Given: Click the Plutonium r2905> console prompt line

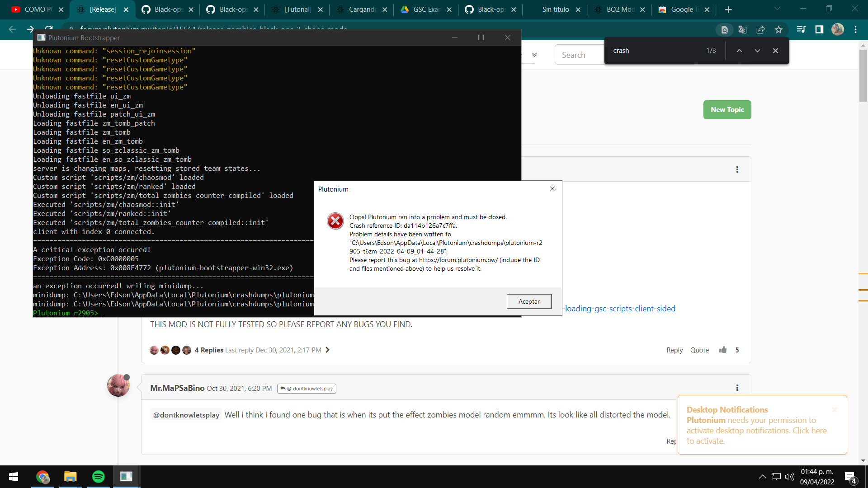Looking at the screenshot, I should (x=66, y=313).
